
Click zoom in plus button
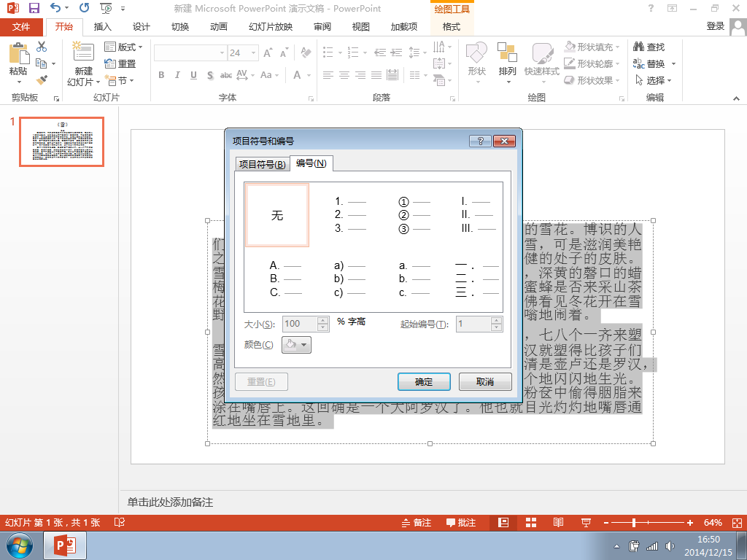[x=690, y=523]
